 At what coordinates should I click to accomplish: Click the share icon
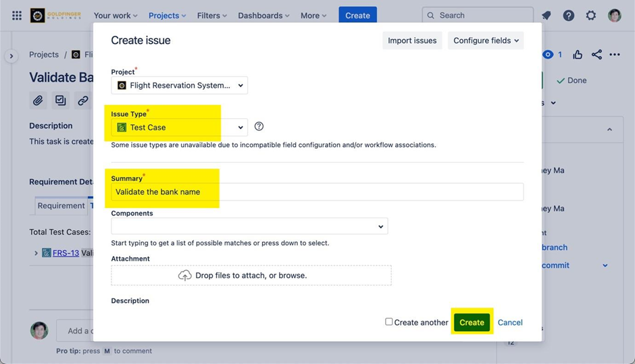(x=596, y=55)
